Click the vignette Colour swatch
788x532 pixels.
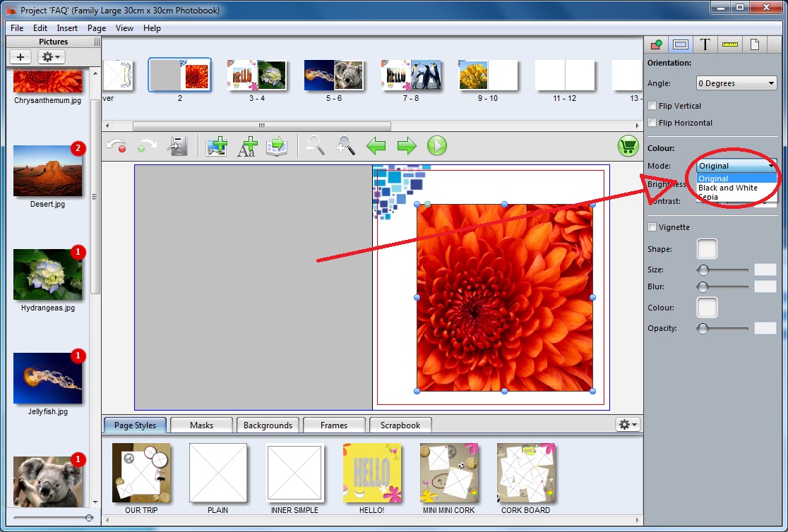coord(707,308)
